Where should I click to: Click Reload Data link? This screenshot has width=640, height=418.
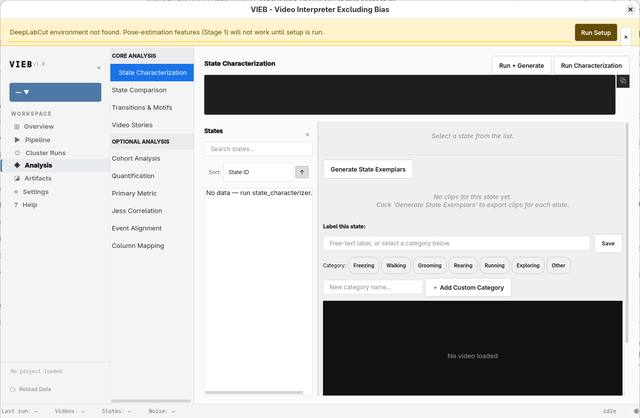(x=35, y=389)
